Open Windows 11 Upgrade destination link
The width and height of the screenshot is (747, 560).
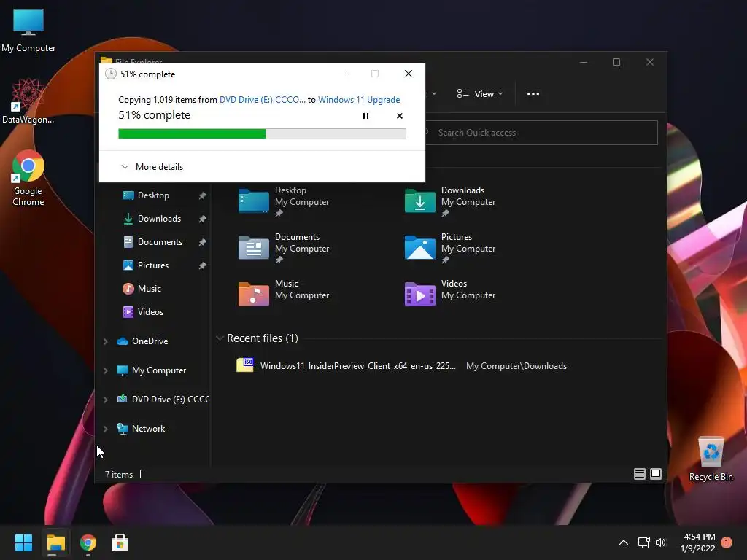click(359, 99)
